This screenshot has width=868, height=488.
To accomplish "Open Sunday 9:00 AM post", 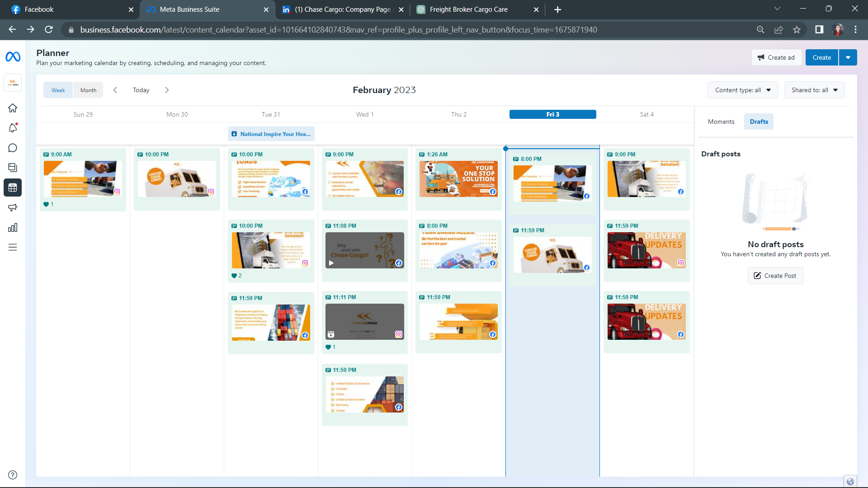I will coord(83,179).
